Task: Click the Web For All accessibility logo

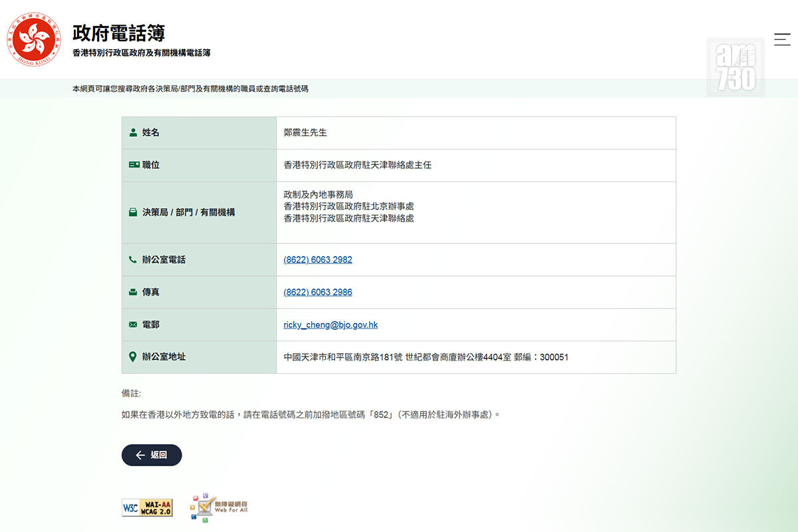Action: (219, 508)
